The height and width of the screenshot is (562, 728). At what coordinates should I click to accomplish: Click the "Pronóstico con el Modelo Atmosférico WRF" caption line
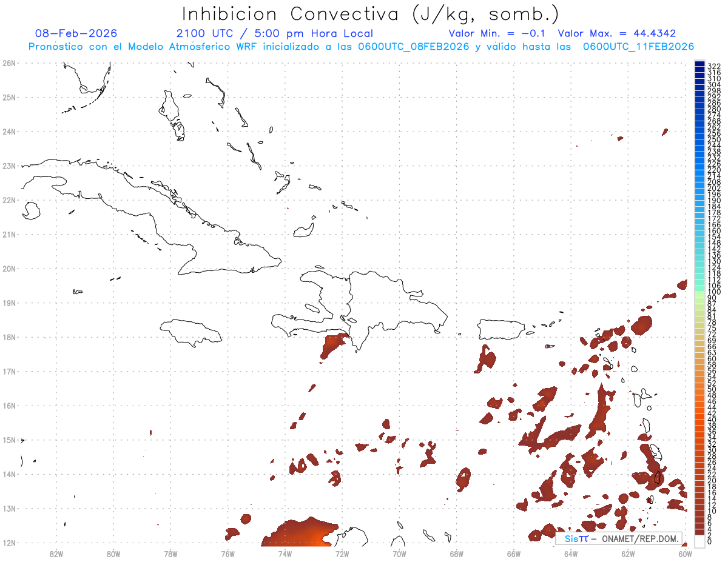point(361,47)
